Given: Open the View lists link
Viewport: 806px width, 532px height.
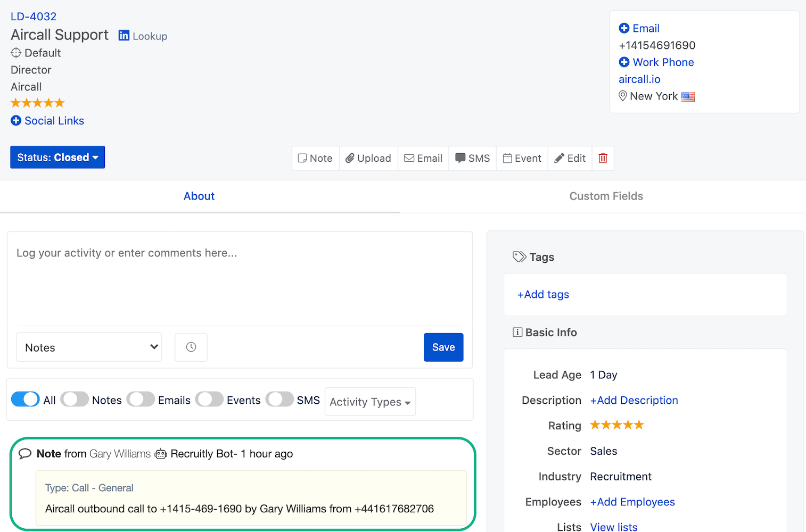Looking at the screenshot, I should pyautogui.click(x=614, y=527).
